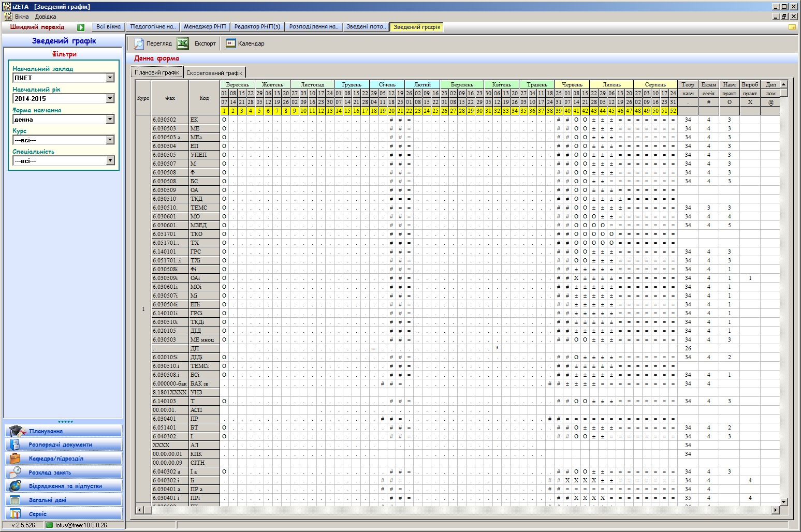Open the Календар toolbar icon

[x=231, y=43]
